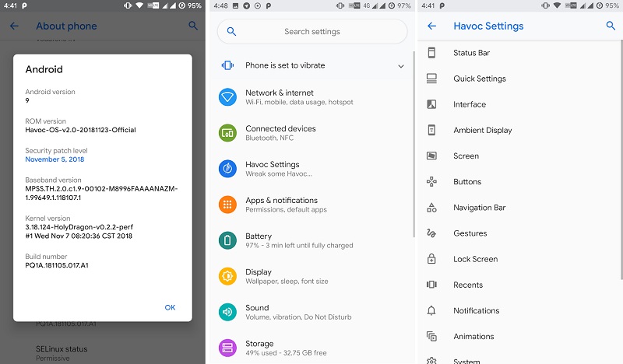Viewport: 623px width, 364px height.
Task: Expand the Phone is set to vibrate chevron
Action: (401, 66)
